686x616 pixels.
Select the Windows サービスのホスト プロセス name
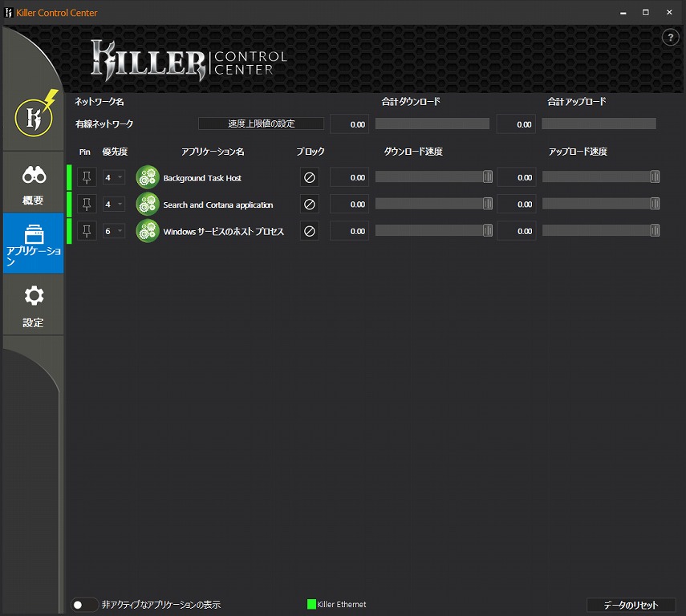[224, 232]
